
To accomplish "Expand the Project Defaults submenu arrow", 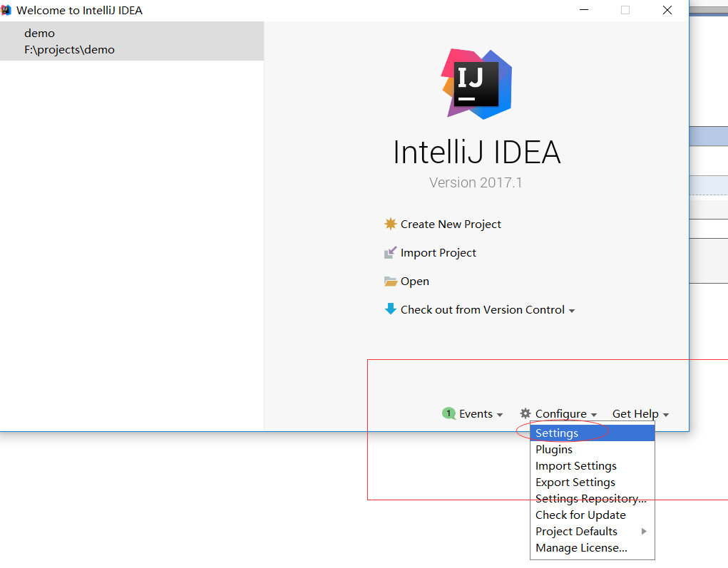I will tap(644, 532).
